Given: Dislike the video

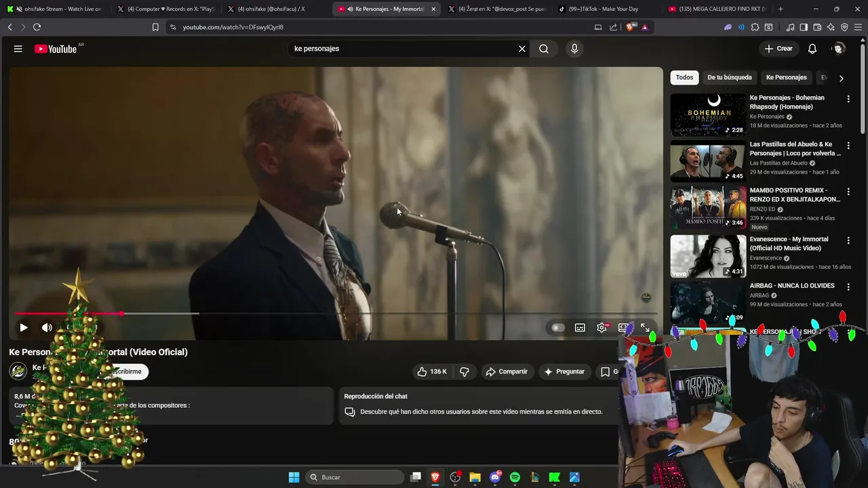Looking at the screenshot, I should (x=465, y=371).
